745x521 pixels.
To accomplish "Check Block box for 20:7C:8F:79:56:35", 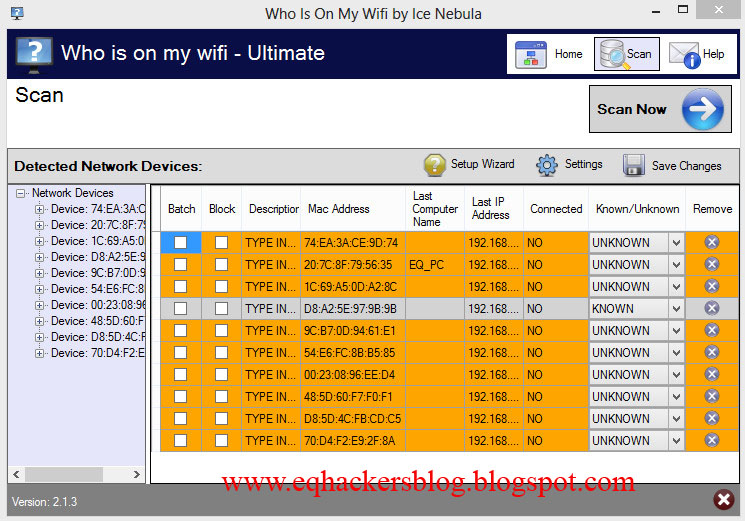I will click(x=221, y=265).
